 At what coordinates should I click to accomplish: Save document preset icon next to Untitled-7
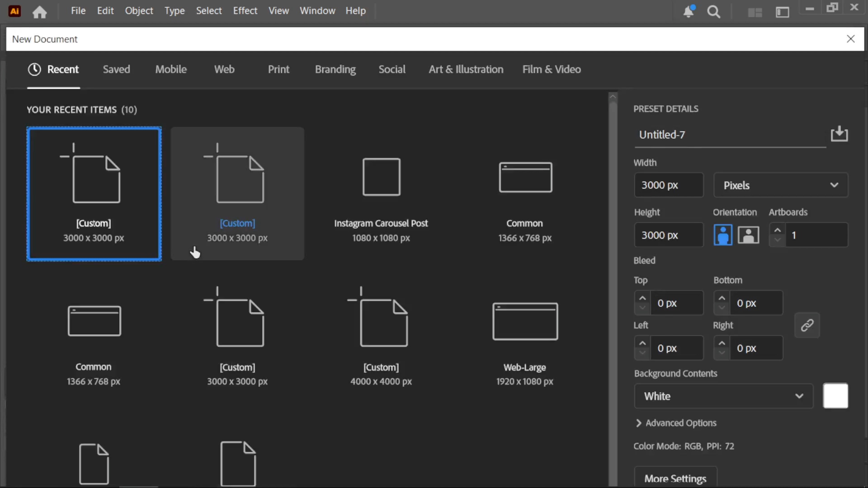tap(839, 134)
